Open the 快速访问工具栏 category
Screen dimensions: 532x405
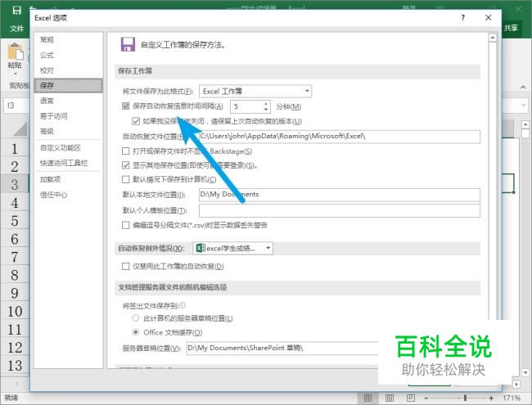click(64, 163)
